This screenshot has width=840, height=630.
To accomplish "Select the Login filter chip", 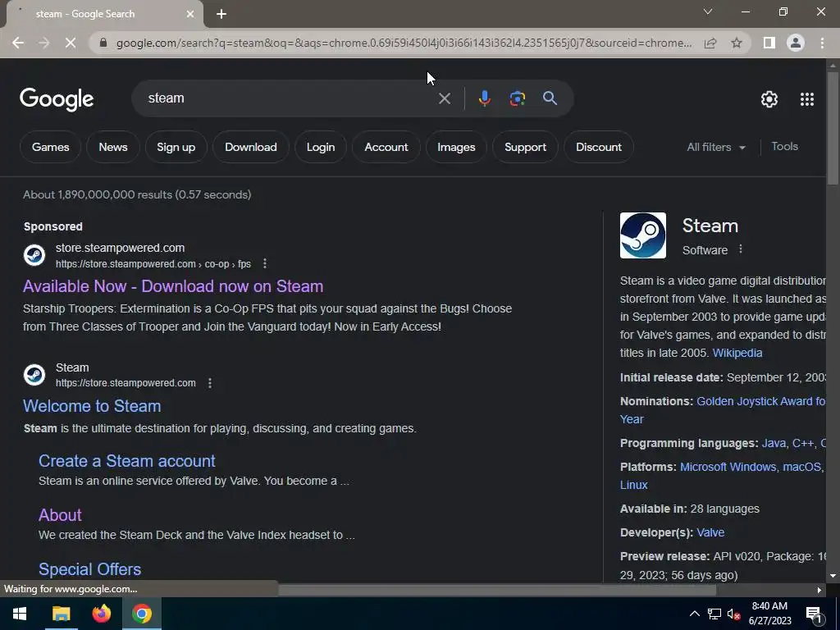I will point(321,147).
